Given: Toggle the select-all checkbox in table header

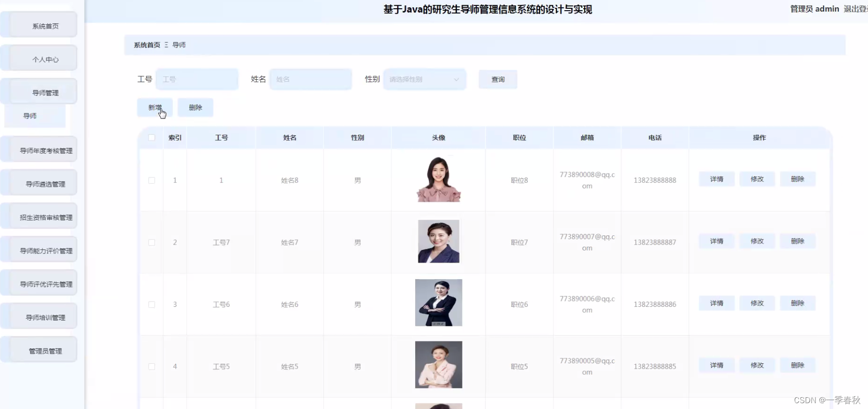Looking at the screenshot, I should pos(152,138).
